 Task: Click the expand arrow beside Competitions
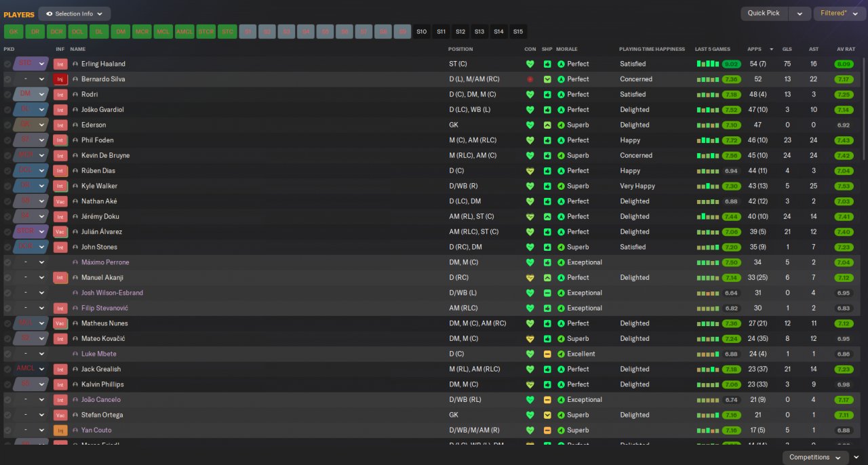point(856,458)
